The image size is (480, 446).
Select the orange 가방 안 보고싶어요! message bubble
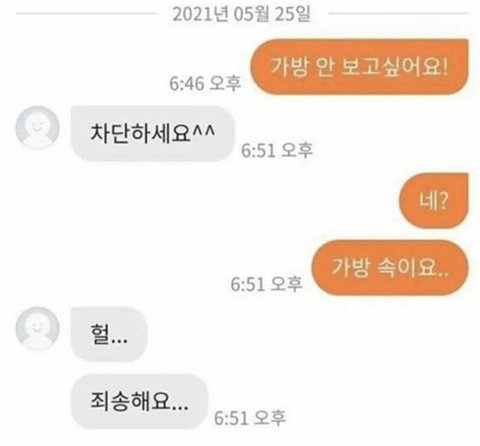point(359,67)
